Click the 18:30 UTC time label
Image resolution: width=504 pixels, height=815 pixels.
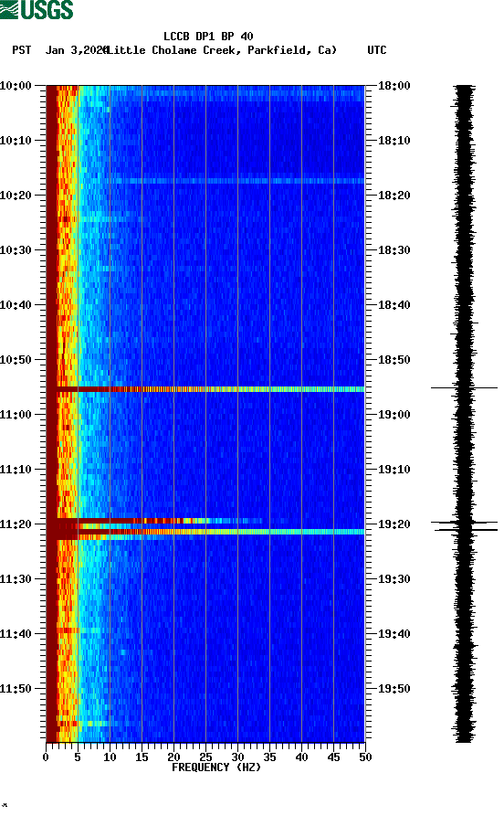click(x=394, y=250)
